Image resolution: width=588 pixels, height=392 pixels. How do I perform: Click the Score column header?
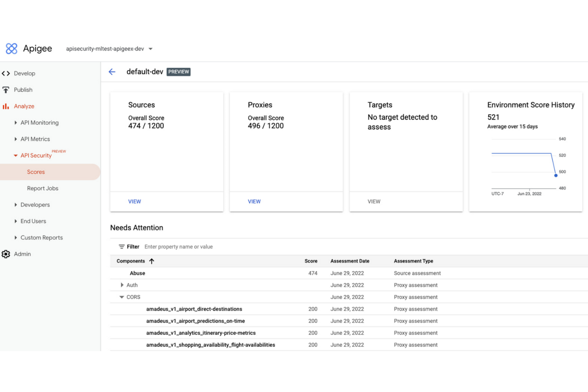click(x=311, y=261)
